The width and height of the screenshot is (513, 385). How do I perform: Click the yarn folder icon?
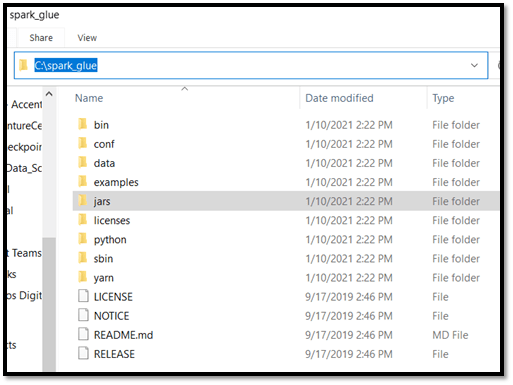[83, 277]
